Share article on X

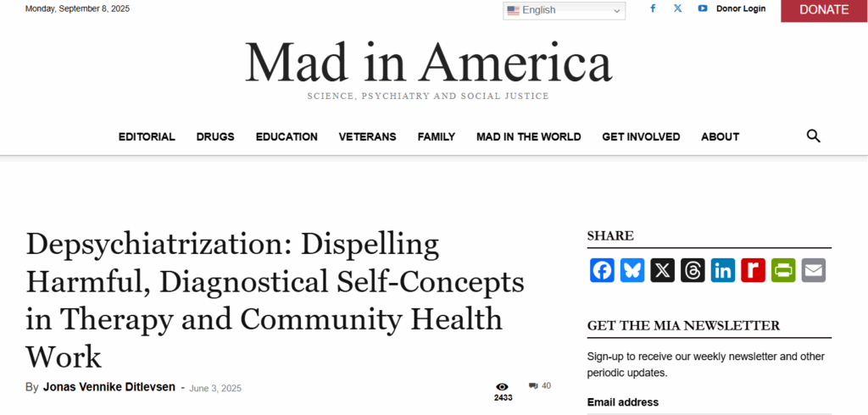(663, 270)
